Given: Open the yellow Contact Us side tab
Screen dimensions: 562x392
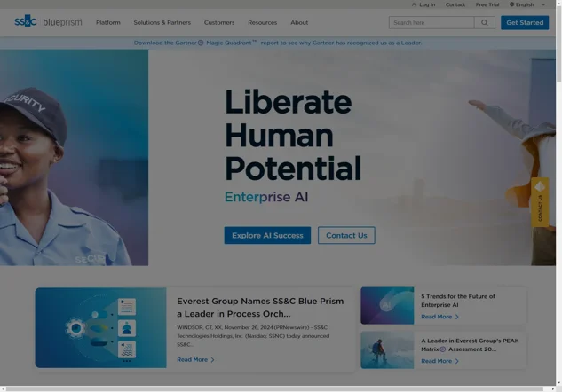Looking at the screenshot, I should click(x=540, y=202).
